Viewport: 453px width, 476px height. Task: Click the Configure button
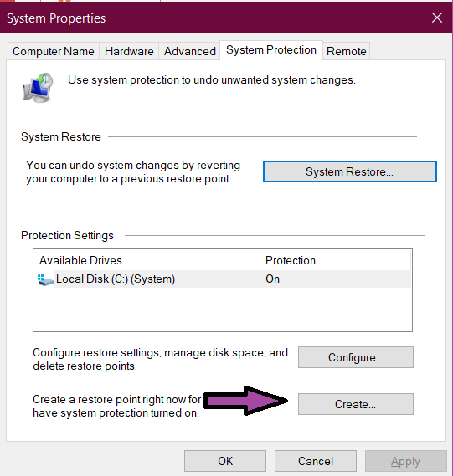pos(356,357)
